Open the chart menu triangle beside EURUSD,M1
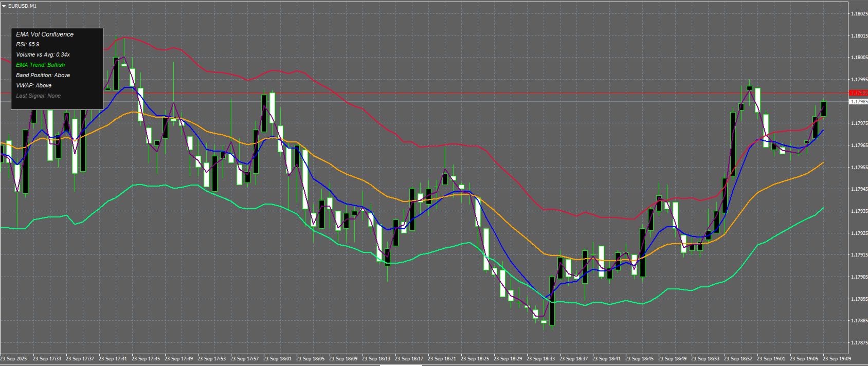 4,6
